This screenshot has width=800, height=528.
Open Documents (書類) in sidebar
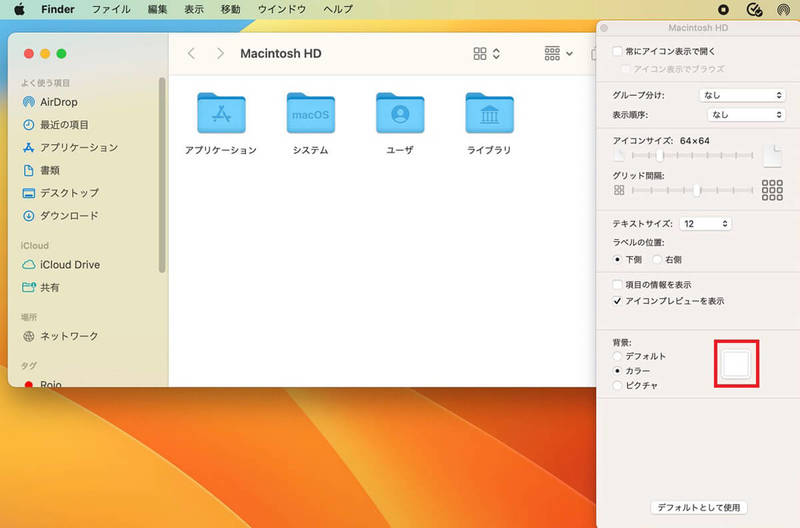click(x=41, y=170)
